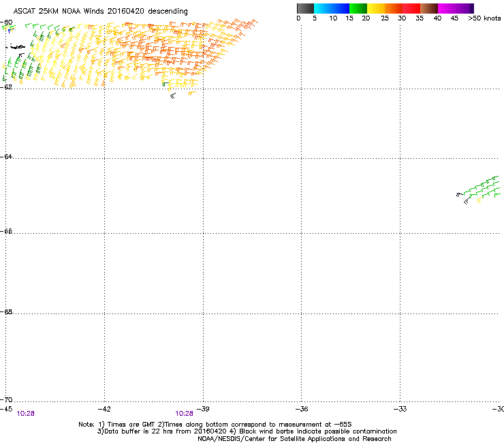Select the '-68' latitude axis label

pyautogui.click(x=6, y=311)
